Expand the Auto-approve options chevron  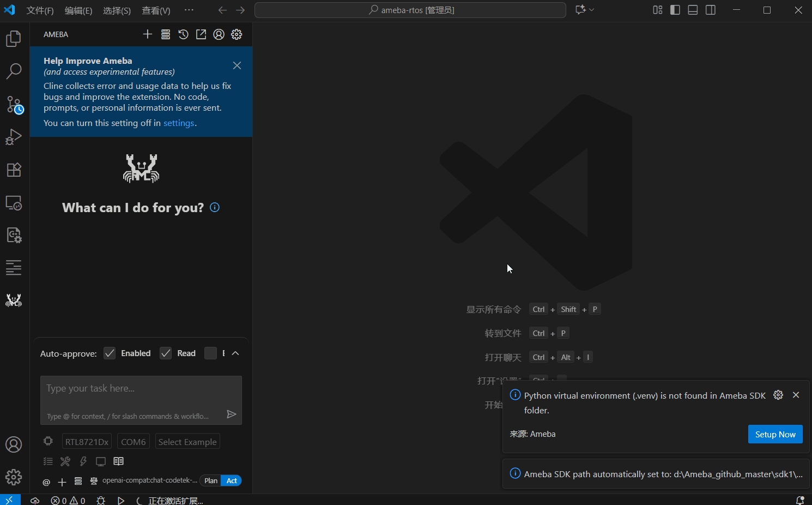tap(235, 353)
